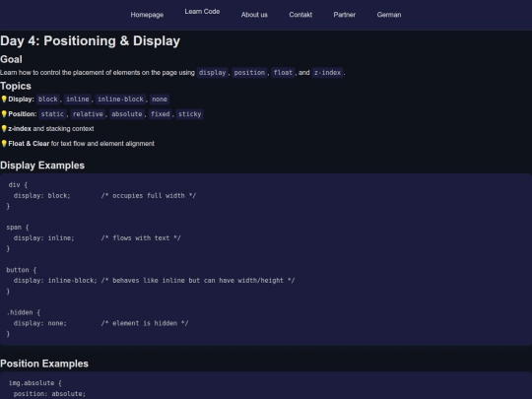Viewport: 532px width, 399px height.
Task: Open the About us page link
Action: [254, 15]
